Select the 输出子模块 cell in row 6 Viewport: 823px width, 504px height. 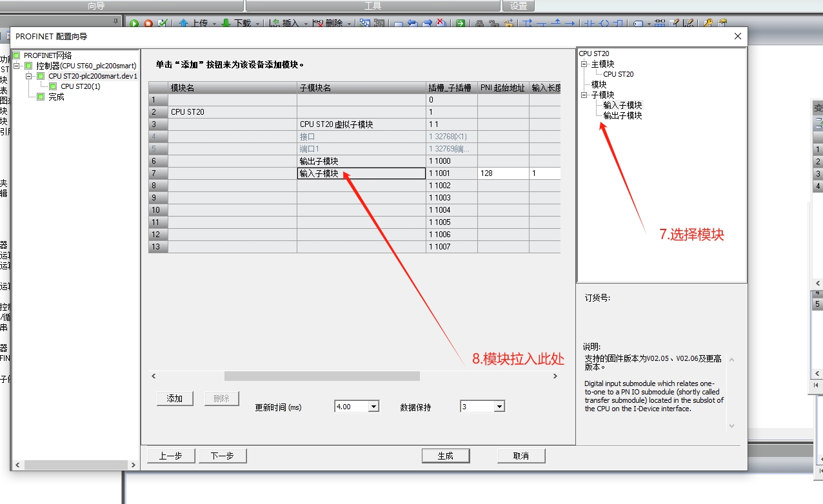click(361, 161)
